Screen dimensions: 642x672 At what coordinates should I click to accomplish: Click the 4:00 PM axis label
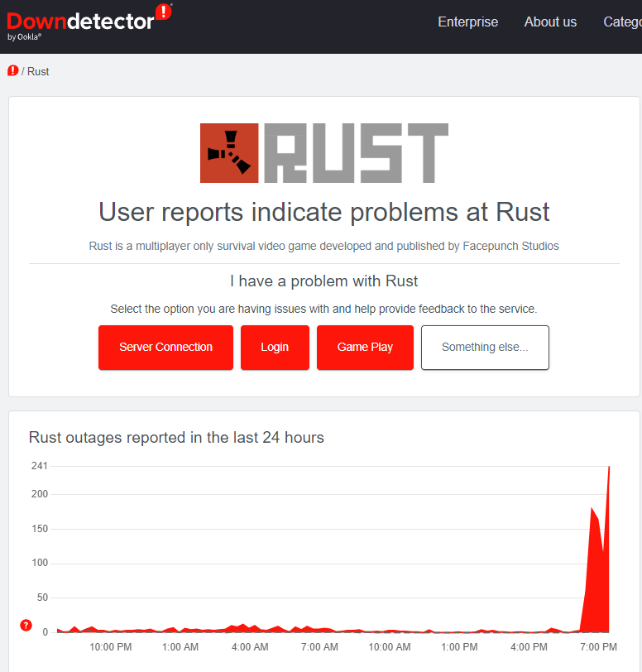point(529,647)
